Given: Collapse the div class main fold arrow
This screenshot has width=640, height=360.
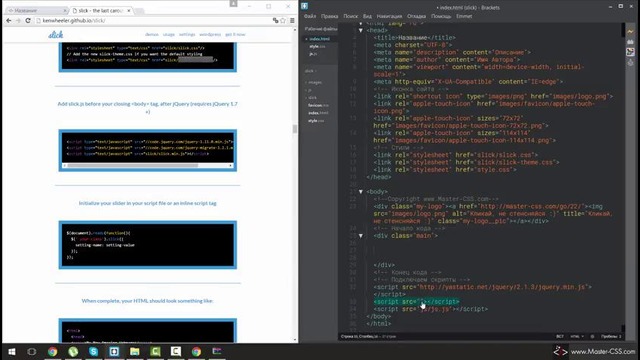Looking at the screenshot, I should click(361, 236).
